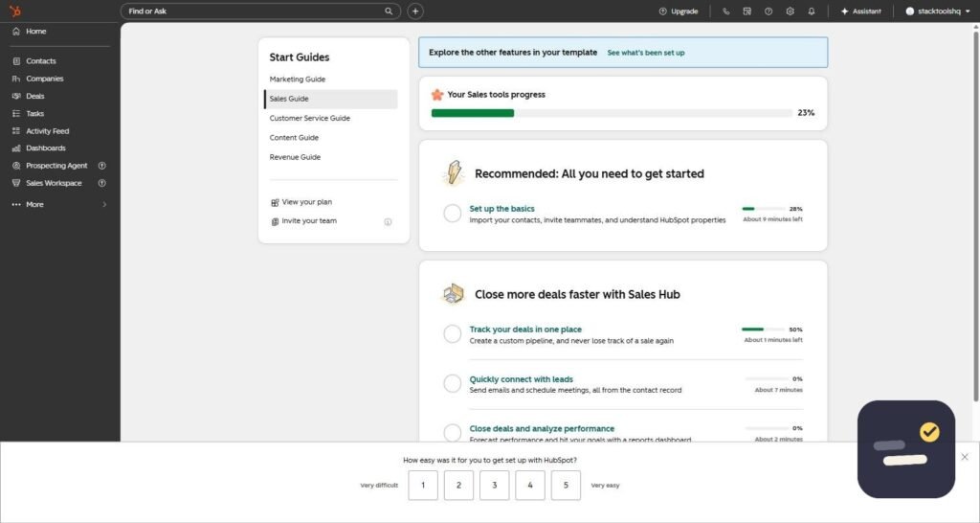
Task: Click the Dashboards chart icon
Action: pos(16,148)
